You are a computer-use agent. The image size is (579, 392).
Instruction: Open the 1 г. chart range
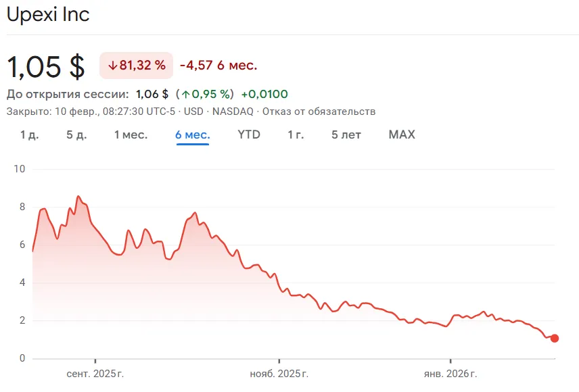point(296,134)
